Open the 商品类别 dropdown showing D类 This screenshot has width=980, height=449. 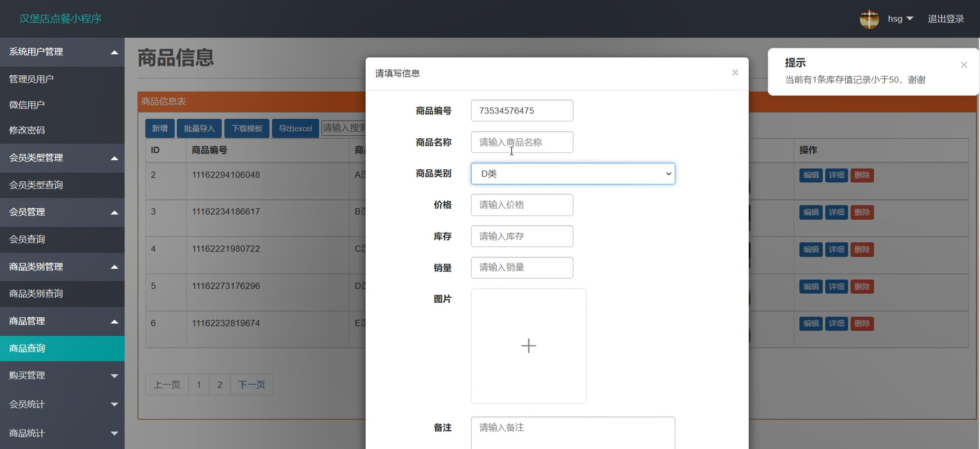tap(573, 174)
